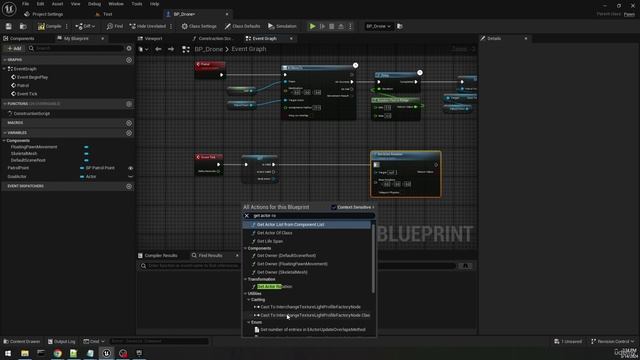Select Get Actor Of Class action
Image resolution: width=640 pixels, height=360 pixels.
pos(275,233)
